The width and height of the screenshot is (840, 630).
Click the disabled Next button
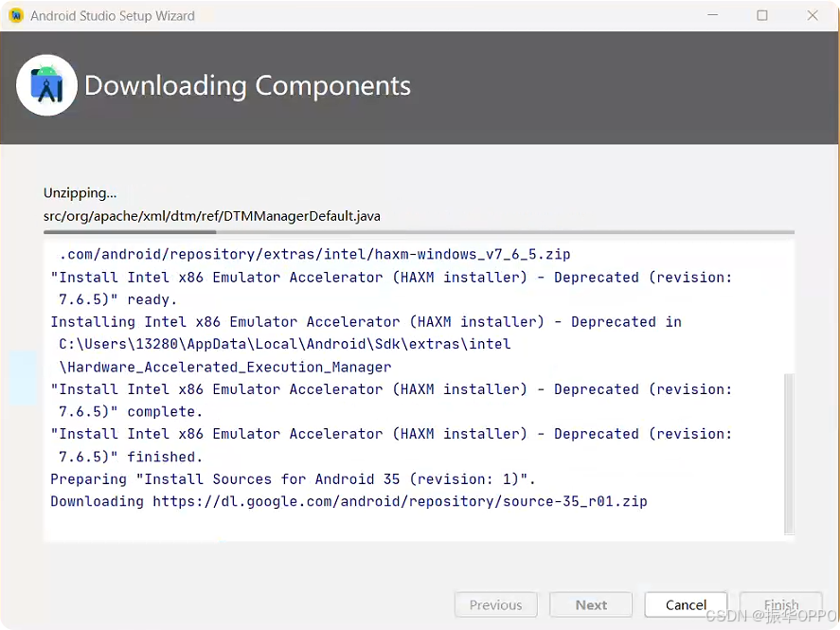tap(591, 604)
